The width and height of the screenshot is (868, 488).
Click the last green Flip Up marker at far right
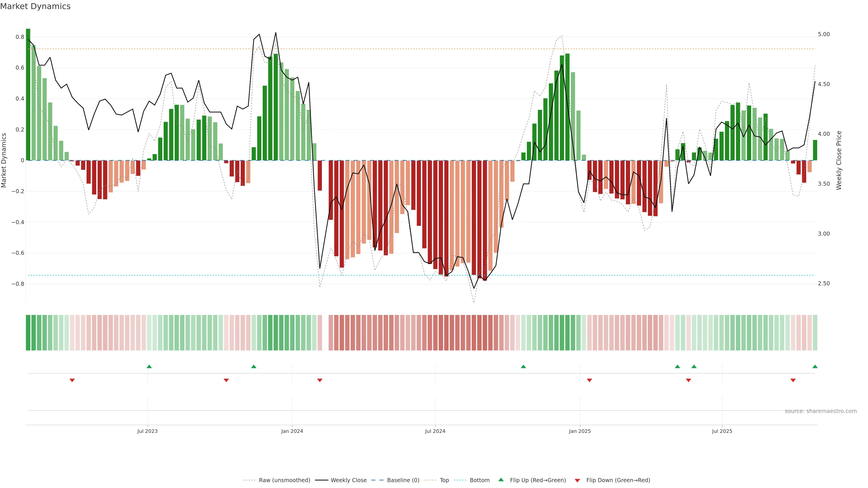(815, 366)
